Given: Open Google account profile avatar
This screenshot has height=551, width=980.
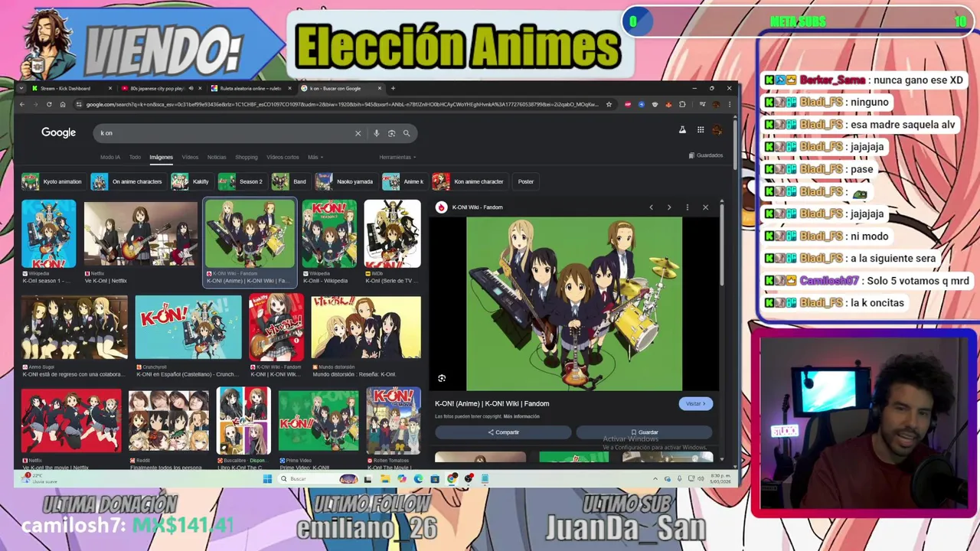Looking at the screenshot, I should (x=717, y=130).
